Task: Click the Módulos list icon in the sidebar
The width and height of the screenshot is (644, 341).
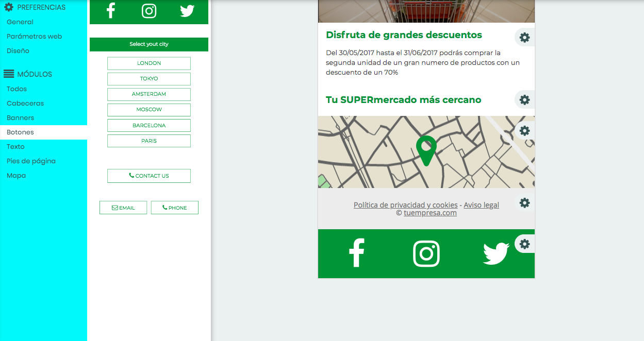Action: tap(9, 74)
